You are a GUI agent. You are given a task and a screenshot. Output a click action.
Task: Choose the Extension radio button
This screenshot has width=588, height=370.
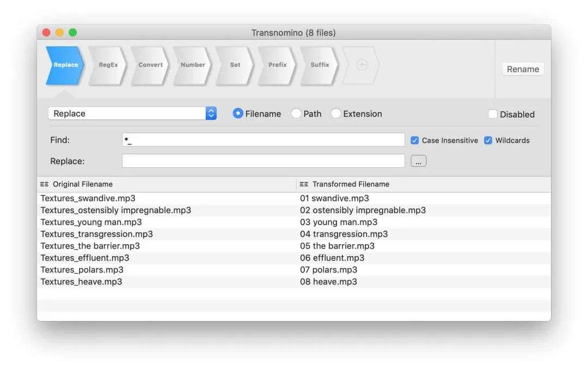[x=336, y=114]
